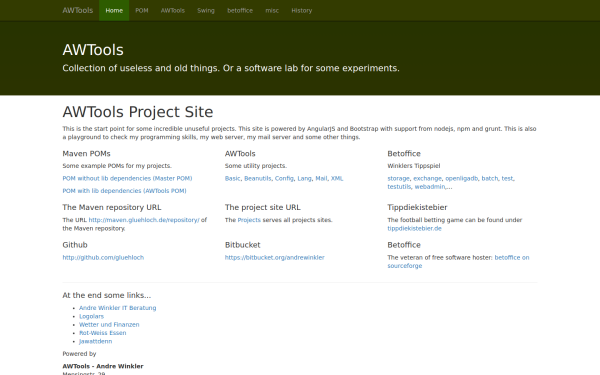The height and width of the screenshot is (375, 600).
Task: Follow the Projects site link
Action: pyautogui.click(x=249, y=220)
